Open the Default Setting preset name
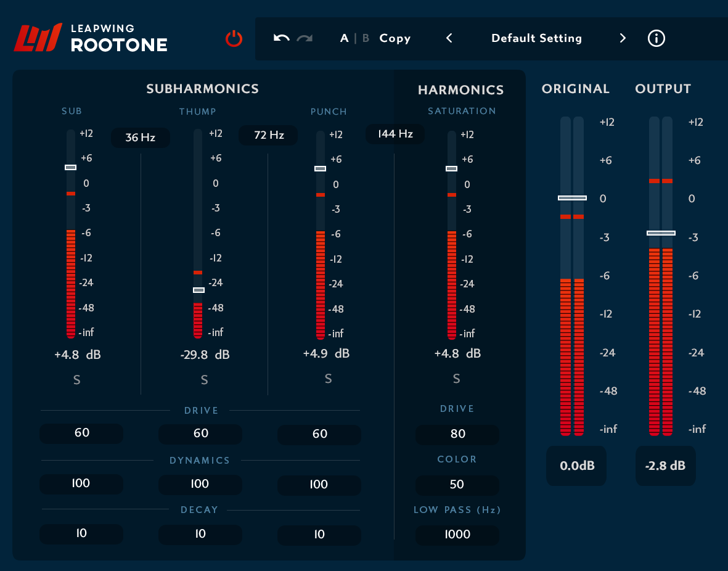 (x=536, y=38)
